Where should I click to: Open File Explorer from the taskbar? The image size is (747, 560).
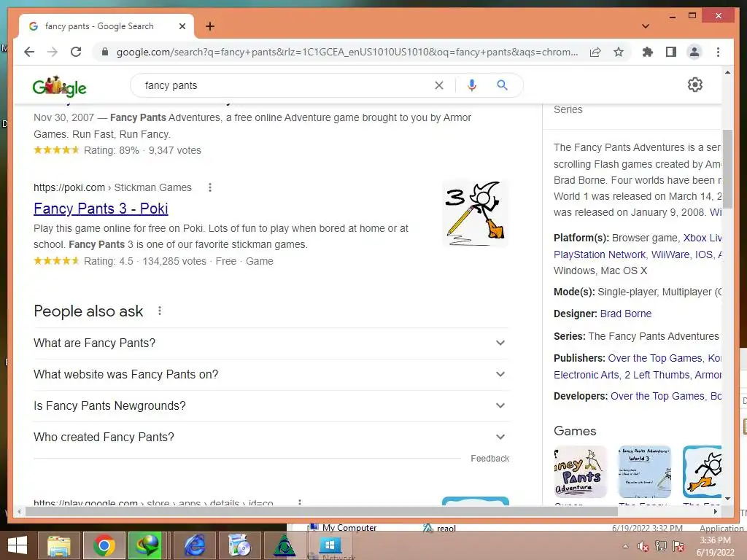[59, 545]
